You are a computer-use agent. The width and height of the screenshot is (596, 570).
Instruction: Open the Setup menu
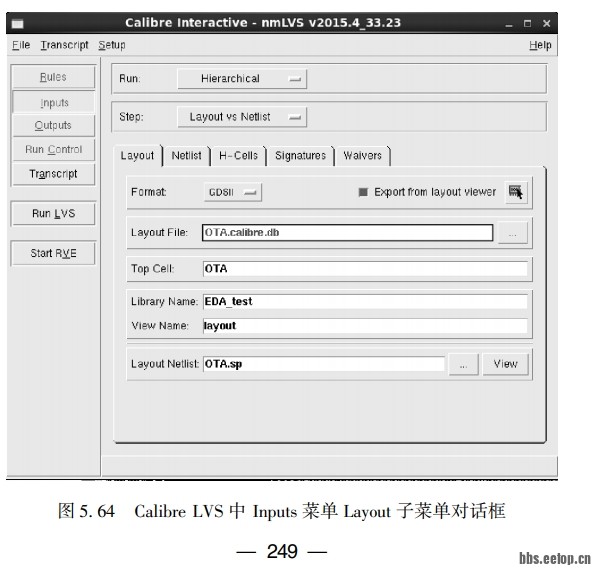112,45
